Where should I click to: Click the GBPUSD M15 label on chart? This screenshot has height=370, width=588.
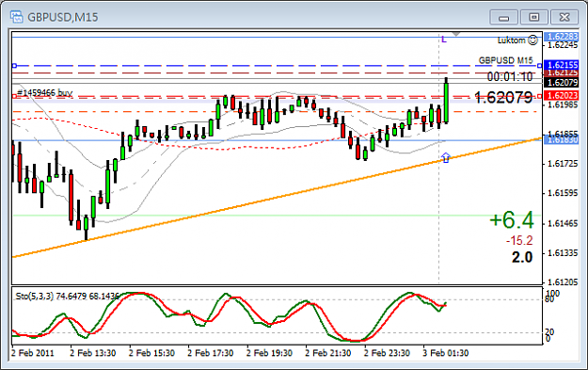[505, 60]
